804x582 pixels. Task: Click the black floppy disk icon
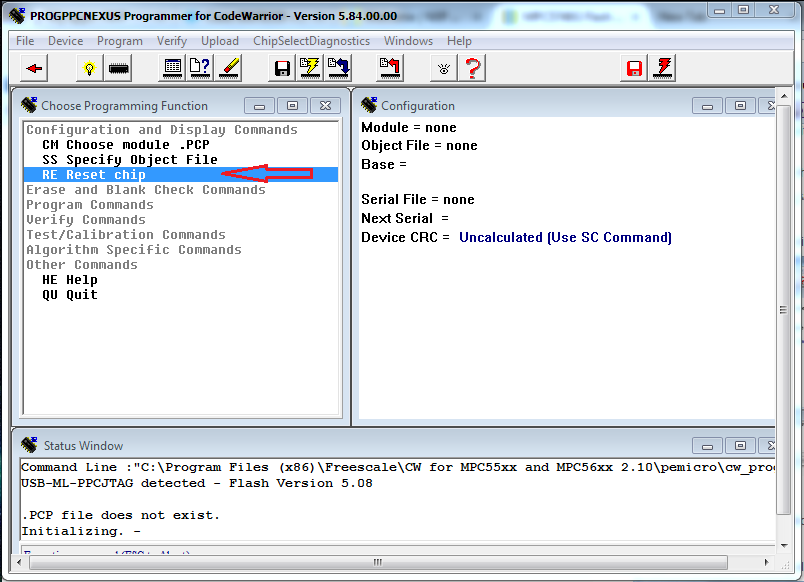point(282,68)
